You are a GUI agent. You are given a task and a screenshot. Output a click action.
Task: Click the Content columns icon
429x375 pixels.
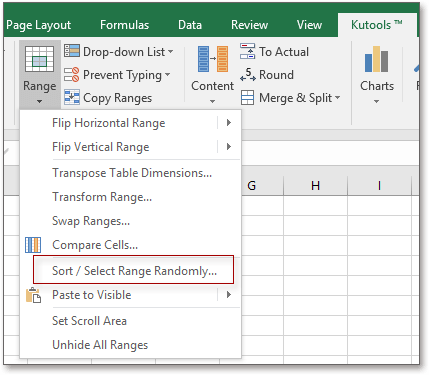click(x=213, y=59)
